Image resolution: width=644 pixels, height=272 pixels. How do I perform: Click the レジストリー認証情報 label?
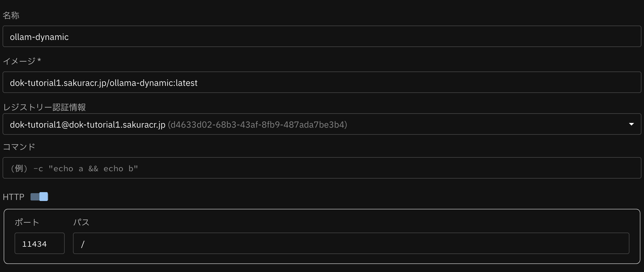pyautogui.click(x=44, y=107)
